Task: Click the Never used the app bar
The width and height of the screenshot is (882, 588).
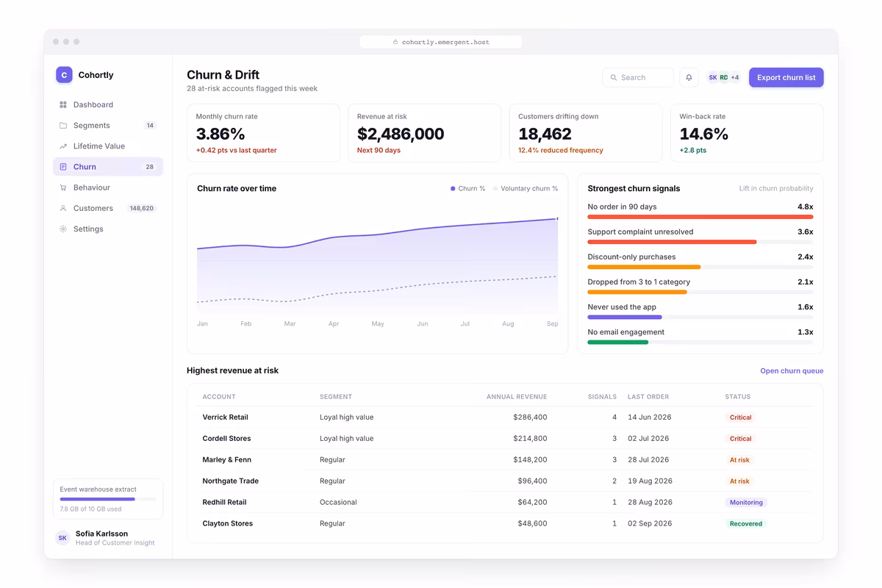Action: (700, 317)
